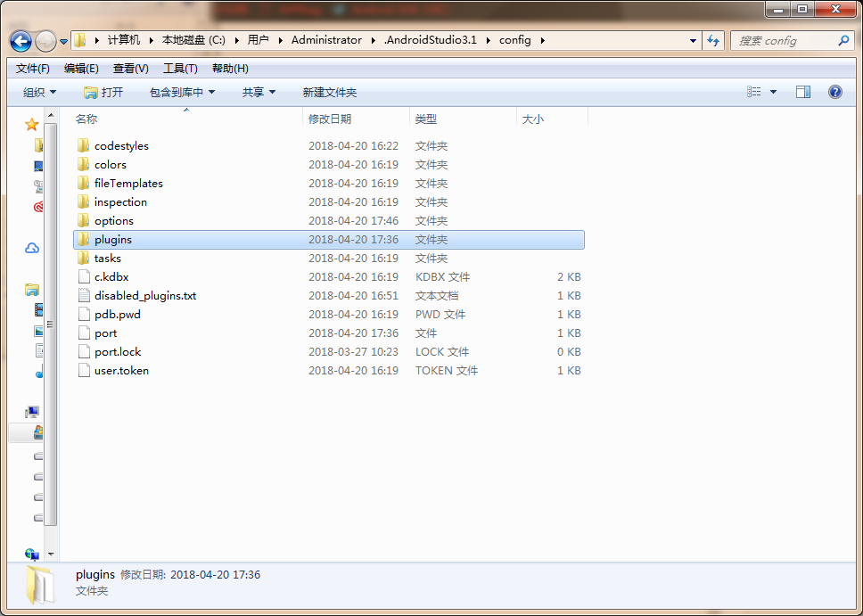Viewport: 863px width, 616px height.
Task: Navigate to 用户 breadcrumb
Action: 259,40
